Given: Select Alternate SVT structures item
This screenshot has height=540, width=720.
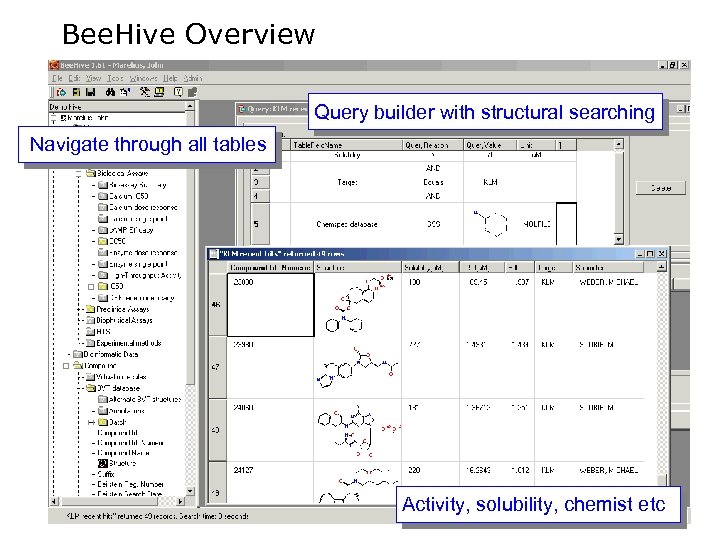Looking at the screenshot, I should tap(145, 399).
